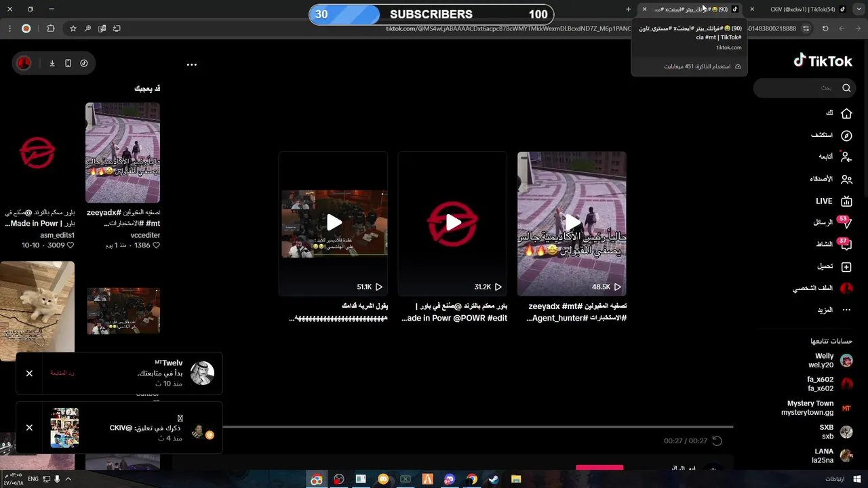Like the 3009 likes recommended video
Screen dimensions: 868x488
pyautogui.click(x=70, y=245)
